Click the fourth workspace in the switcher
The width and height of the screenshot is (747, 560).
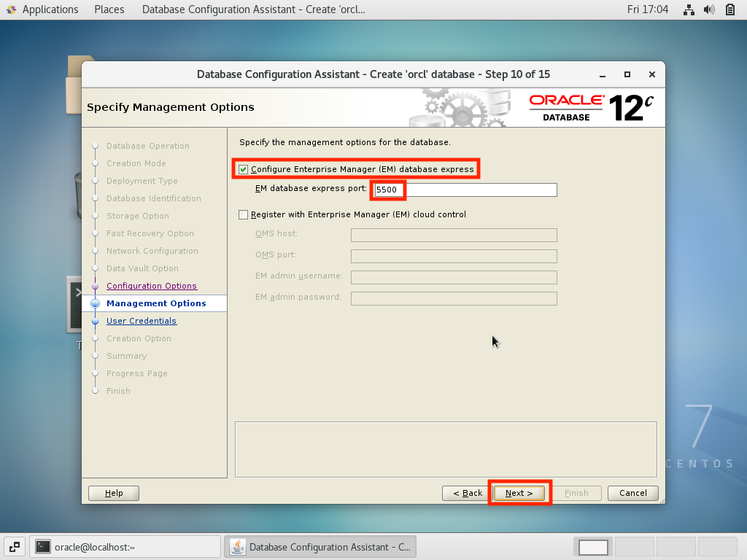coord(718,547)
